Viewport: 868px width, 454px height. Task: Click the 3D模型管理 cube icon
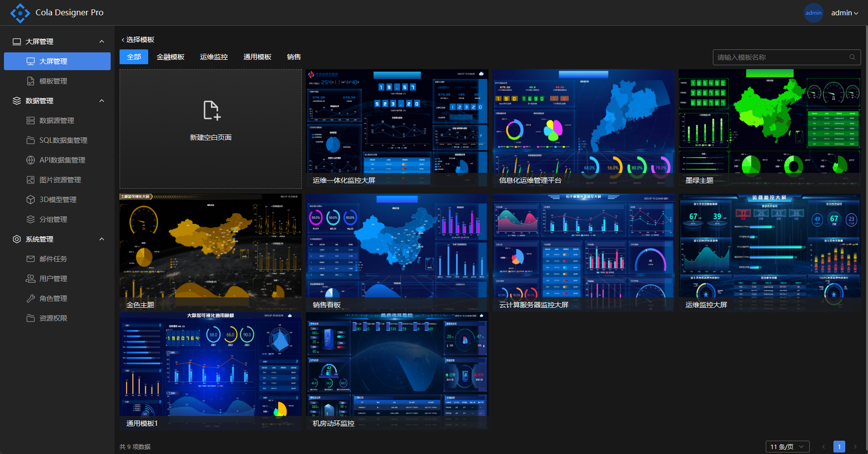pyautogui.click(x=31, y=200)
